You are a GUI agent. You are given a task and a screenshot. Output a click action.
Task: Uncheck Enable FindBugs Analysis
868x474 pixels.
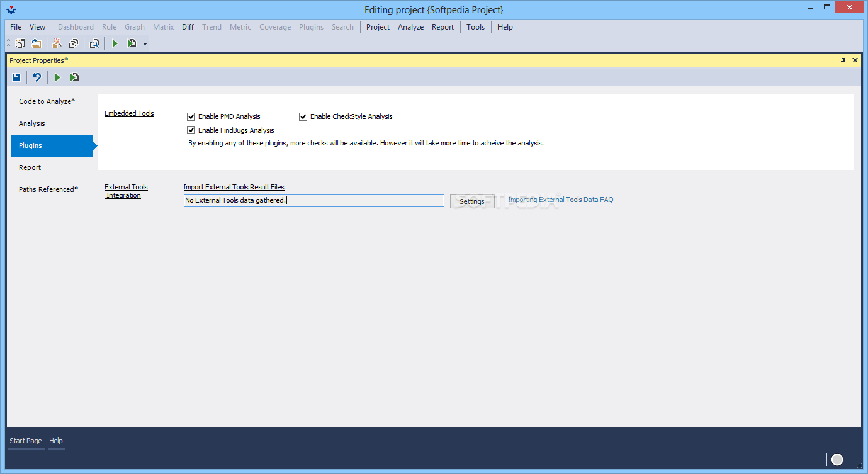(191, 130)
